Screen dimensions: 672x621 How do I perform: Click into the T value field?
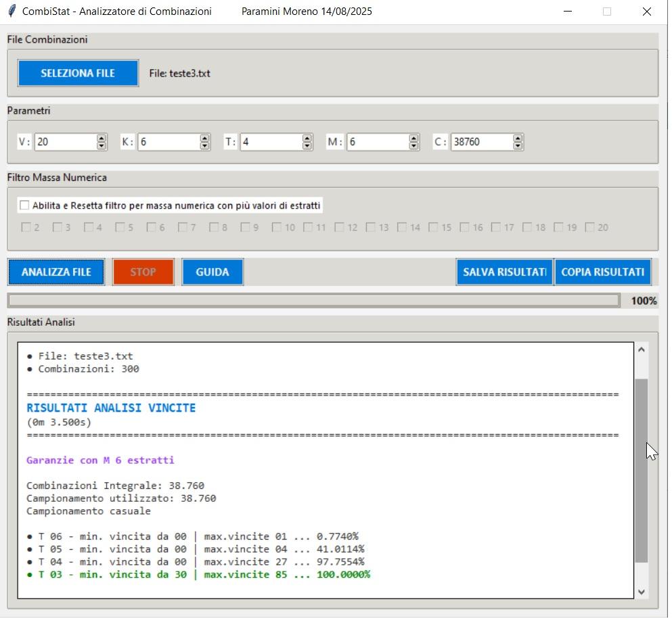(271, 142)
